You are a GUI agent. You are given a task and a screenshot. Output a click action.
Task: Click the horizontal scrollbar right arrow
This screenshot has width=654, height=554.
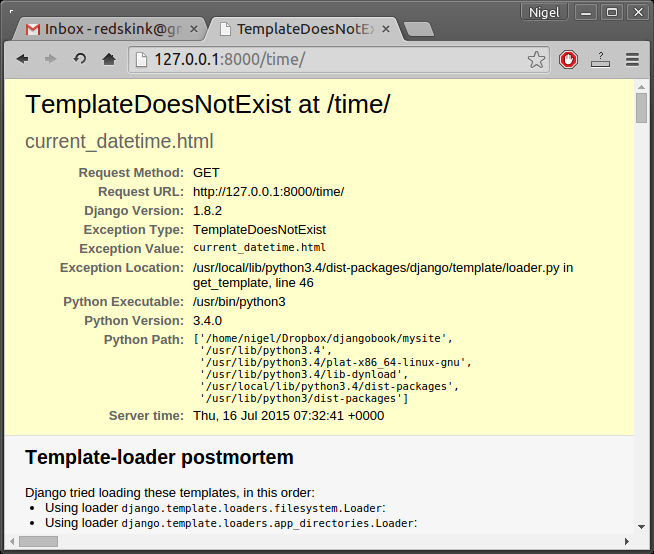tap(627, 541)
